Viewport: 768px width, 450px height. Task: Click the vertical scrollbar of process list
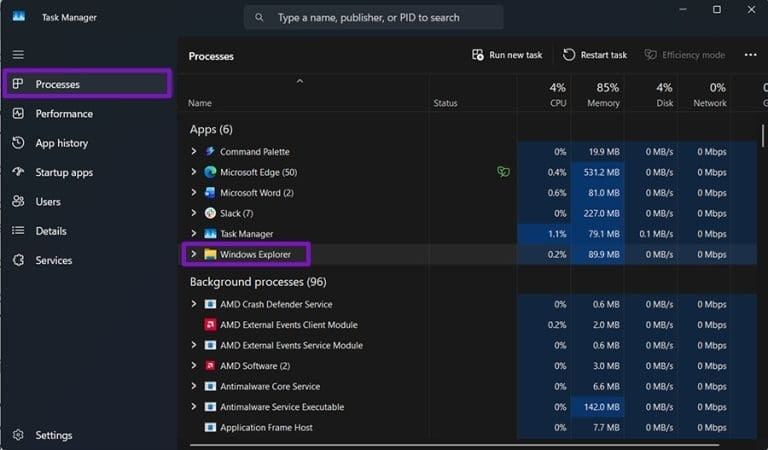click(x=763, y=136)
